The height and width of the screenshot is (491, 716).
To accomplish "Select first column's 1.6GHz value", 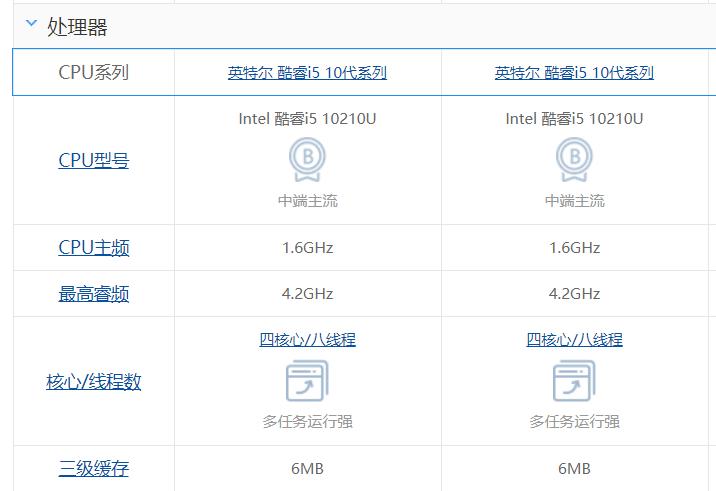I will 307,248.
